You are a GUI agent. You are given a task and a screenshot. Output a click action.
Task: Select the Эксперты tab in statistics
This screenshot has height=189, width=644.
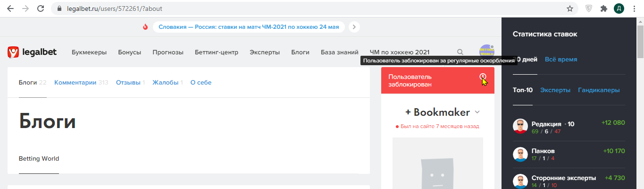point(555,90)
